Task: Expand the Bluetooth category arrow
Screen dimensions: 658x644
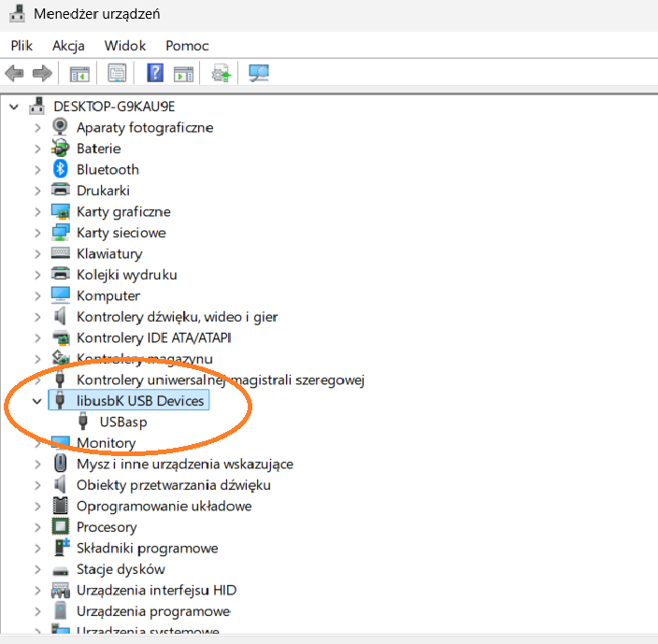Action: click(x=37, y=169)
